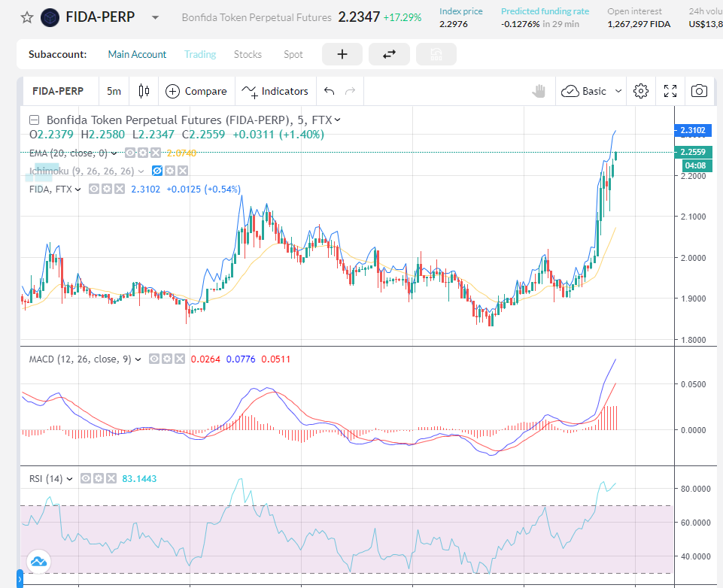Click the Predicted funding rate link
723x588 pixels.
click(x=545, y=11)
